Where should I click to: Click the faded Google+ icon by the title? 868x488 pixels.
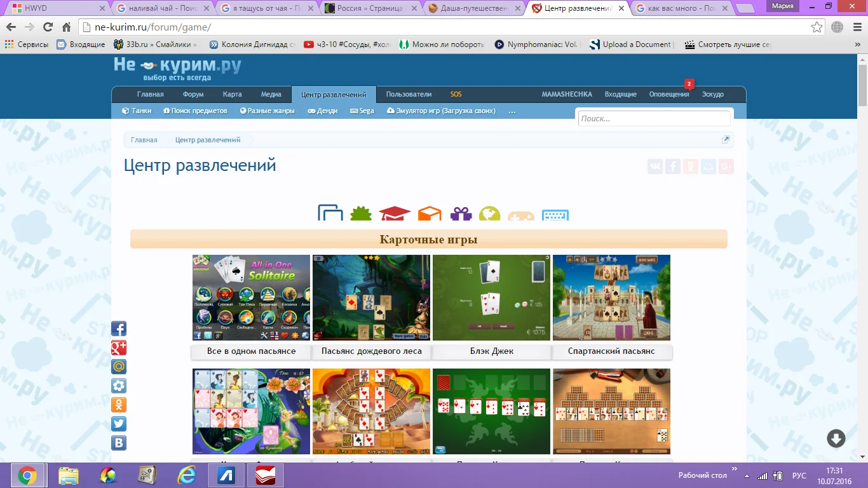tap(726, 166)
